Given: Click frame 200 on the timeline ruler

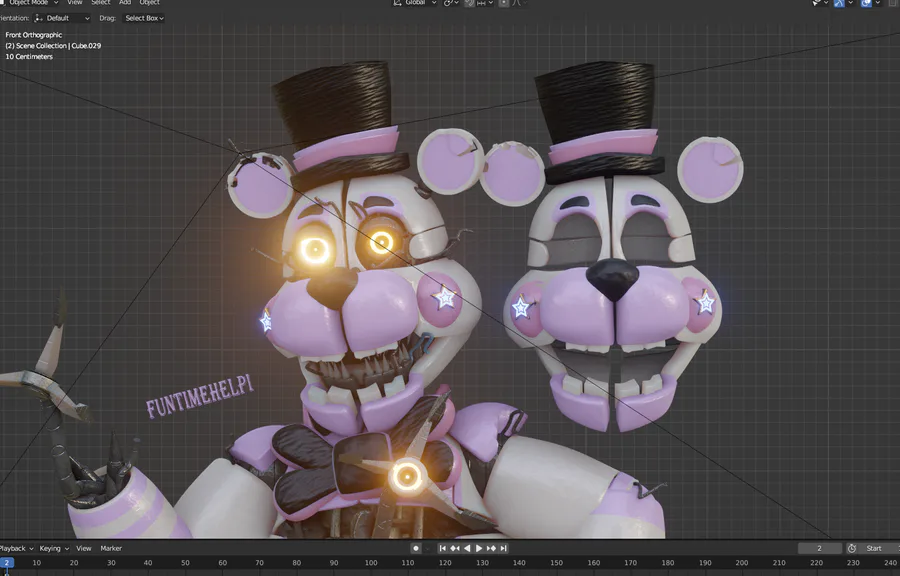Looking at the screenshot, I should 742,563.
